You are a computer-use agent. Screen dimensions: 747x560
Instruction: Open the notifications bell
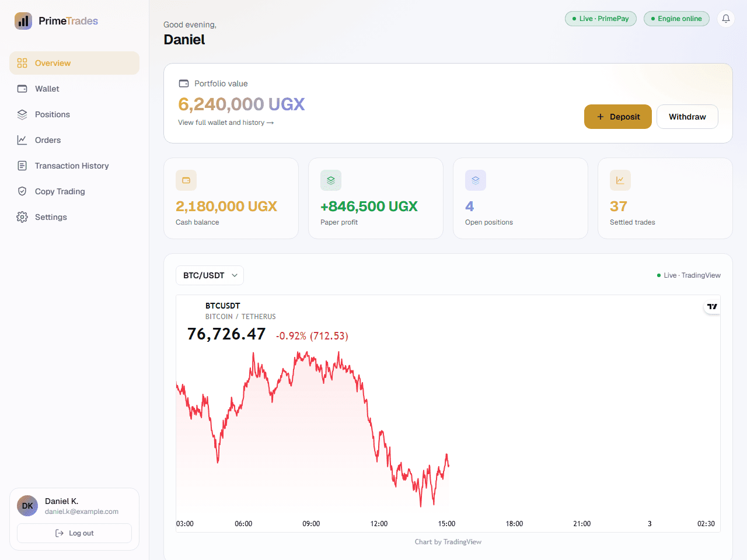(726, 19)
